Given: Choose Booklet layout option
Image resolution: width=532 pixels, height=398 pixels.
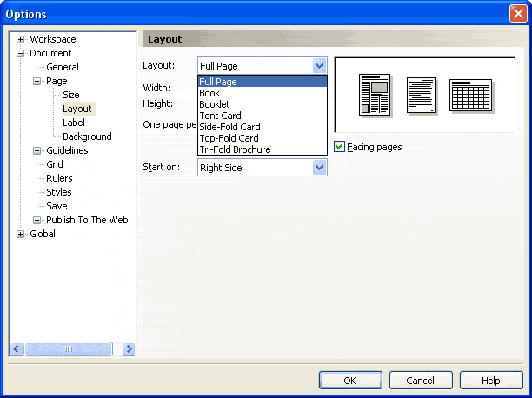Looking at the screenshot, I should 263,104.
